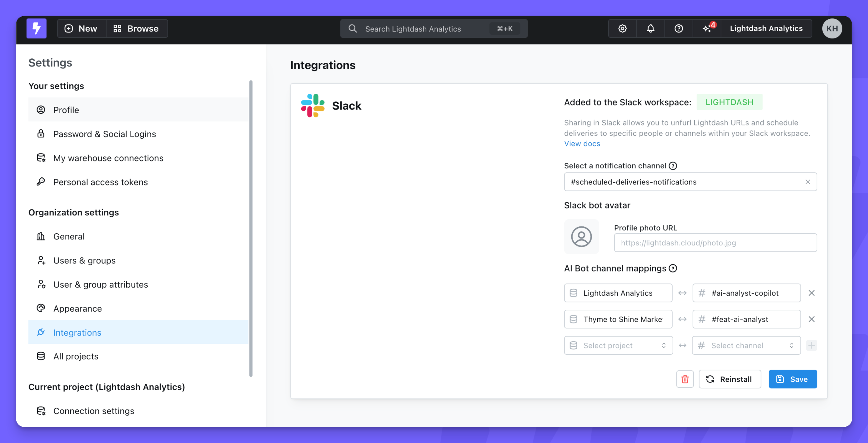Go to Appearance settings
This screenshot has height=443, width=868.
tap(78, 308)
